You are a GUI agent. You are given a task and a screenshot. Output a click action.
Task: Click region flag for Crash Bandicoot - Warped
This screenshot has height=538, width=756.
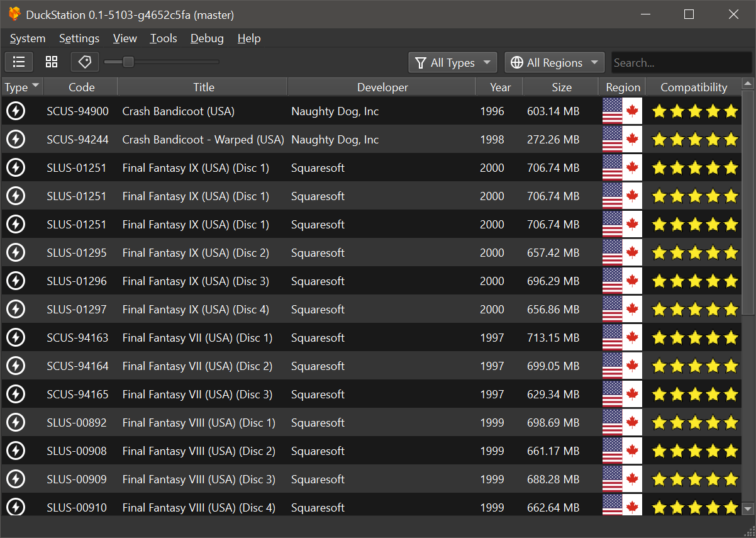point(622,140)
